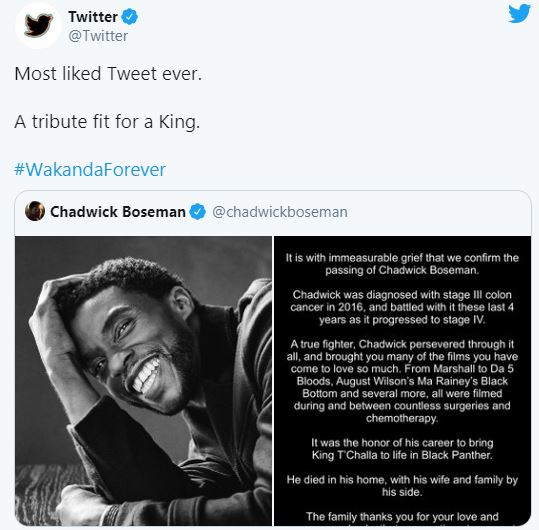Image resolution: width=539 pixels, height=530 pixels.
Task: Open the Twitter display name link
Action: (93, 17)
